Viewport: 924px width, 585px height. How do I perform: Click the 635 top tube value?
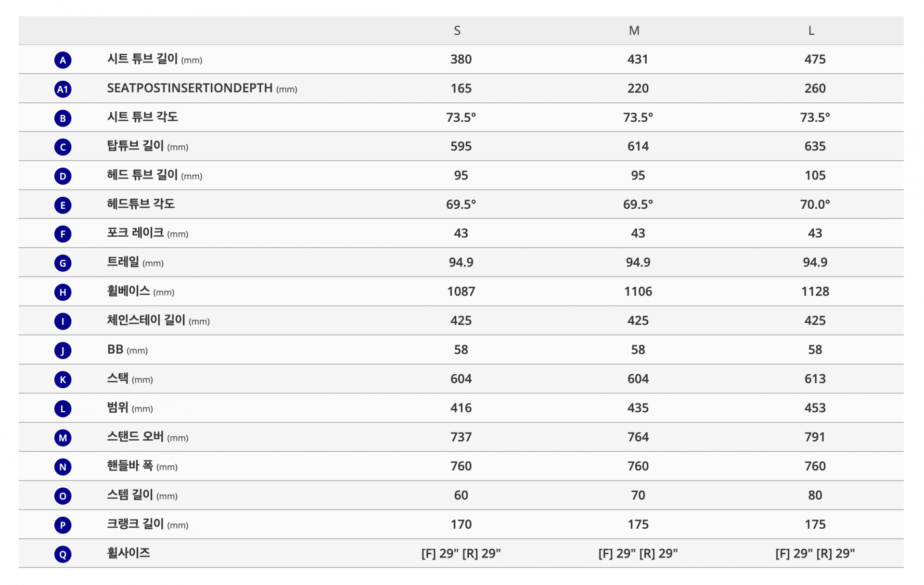tap(815, 146)
